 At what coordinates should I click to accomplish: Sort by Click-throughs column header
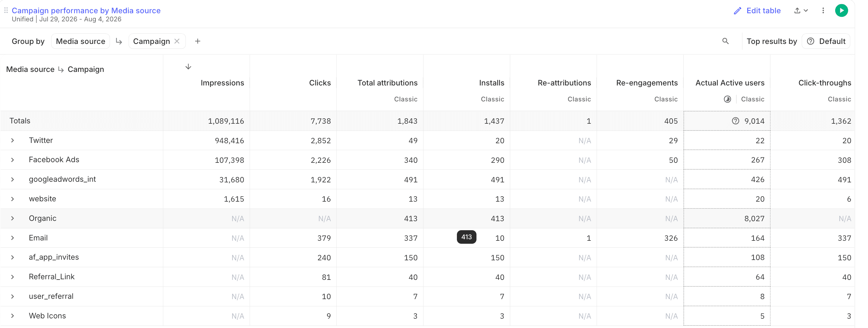(825, 83)
